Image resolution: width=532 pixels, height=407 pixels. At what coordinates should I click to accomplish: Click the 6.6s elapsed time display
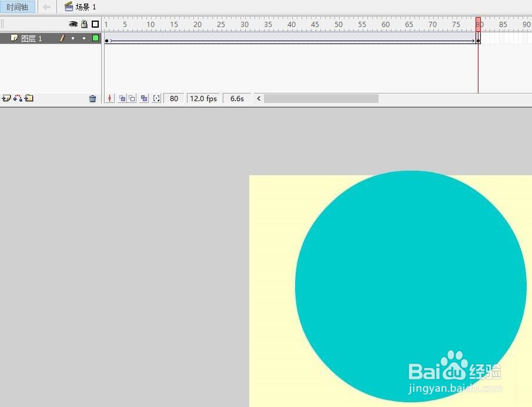pyautogui.click(x=237, y=98)
